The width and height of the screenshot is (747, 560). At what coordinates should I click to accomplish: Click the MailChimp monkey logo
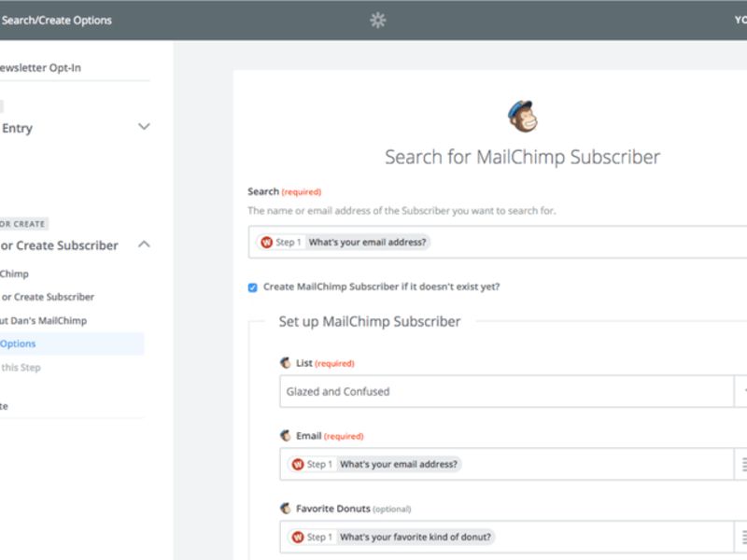(523, 116)
